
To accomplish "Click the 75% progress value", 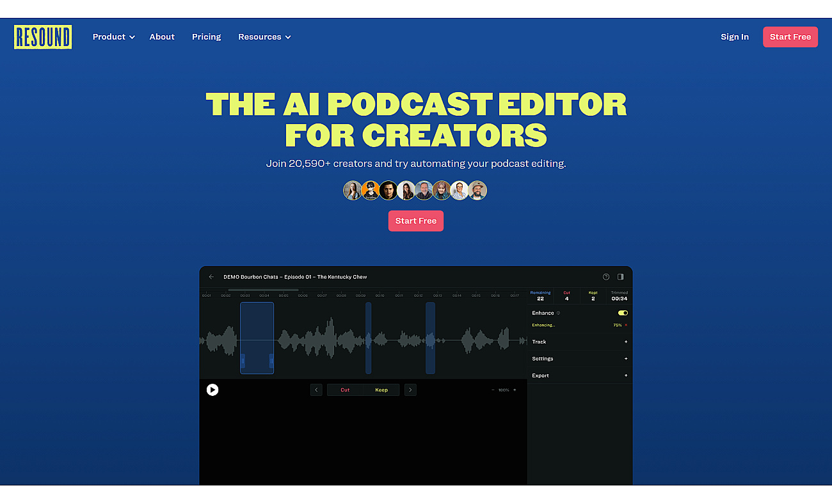I will (618, 326).
